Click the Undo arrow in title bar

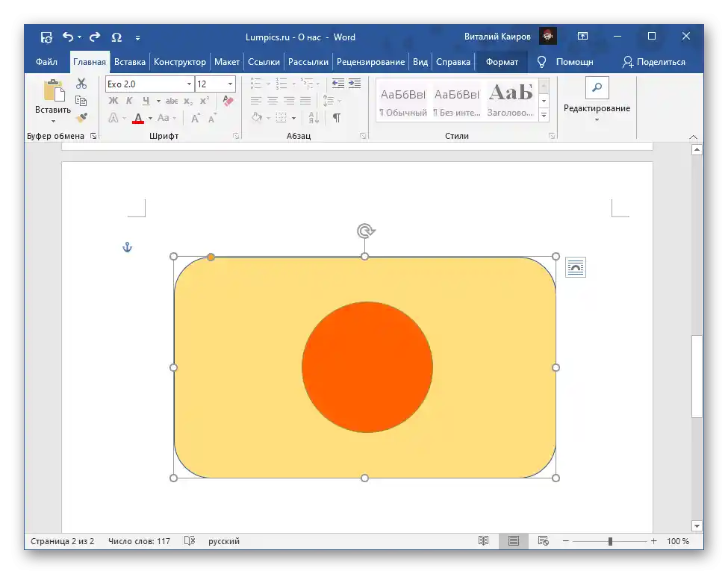coord(68,37)
